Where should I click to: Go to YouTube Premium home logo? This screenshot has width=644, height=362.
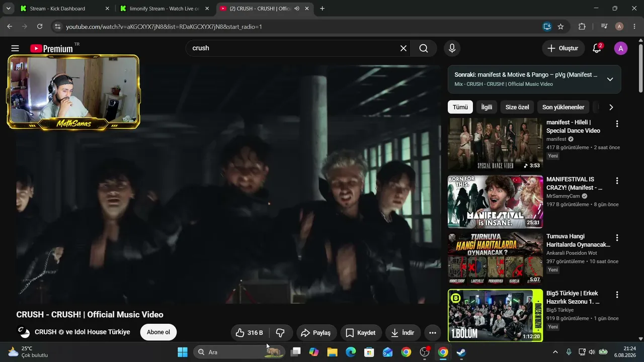click(51, 48)
